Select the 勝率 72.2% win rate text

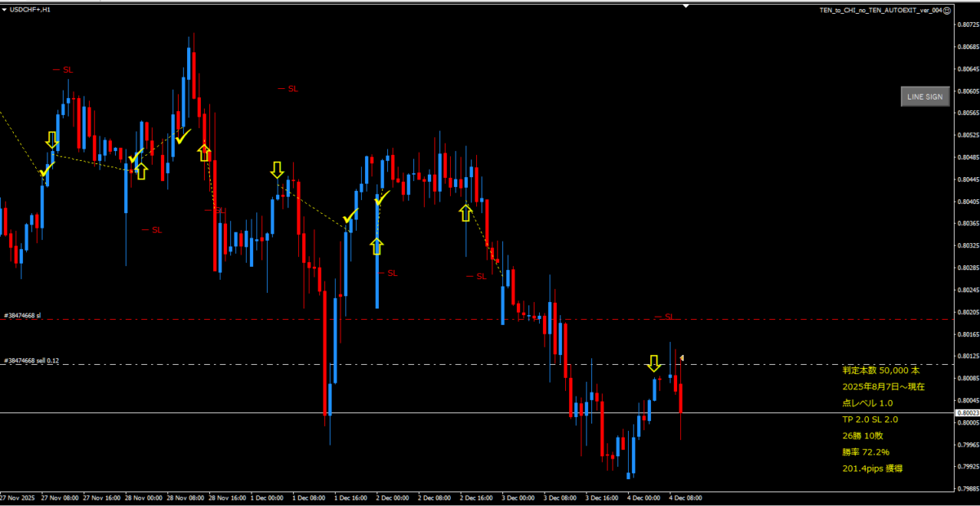click(x=866, y=451)
